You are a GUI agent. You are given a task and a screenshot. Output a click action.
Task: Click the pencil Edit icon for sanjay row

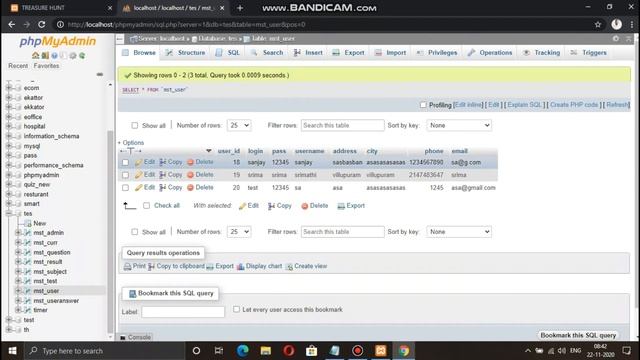[138, 162]
